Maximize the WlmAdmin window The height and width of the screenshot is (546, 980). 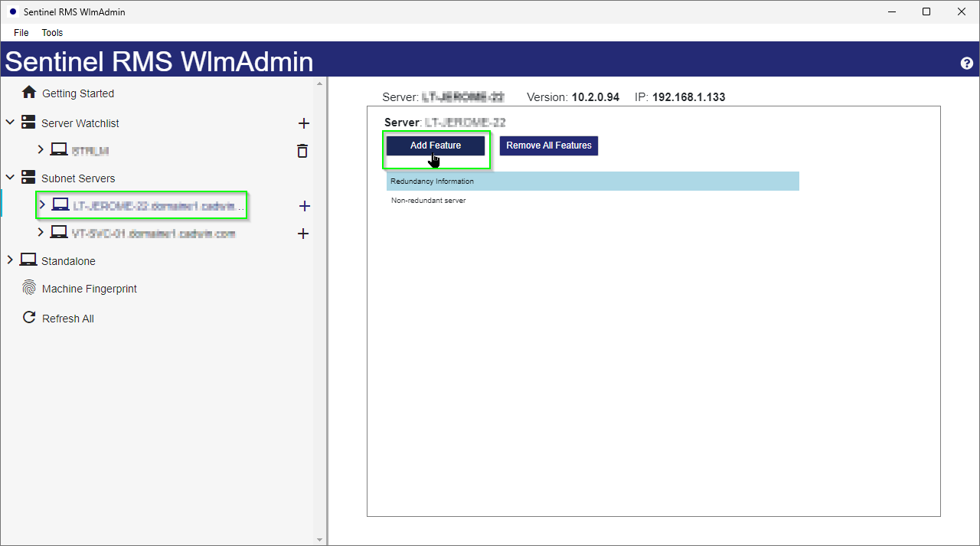tap(926, 11)
